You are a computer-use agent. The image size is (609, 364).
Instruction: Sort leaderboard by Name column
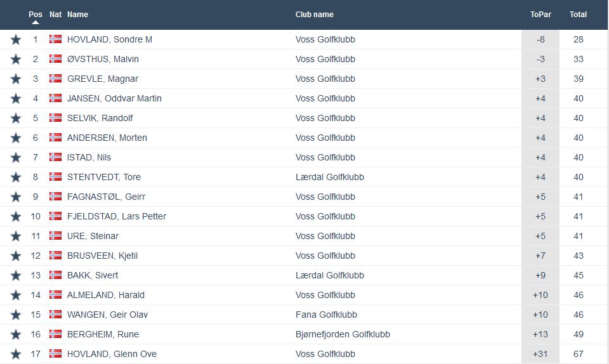tap(77, 15)
